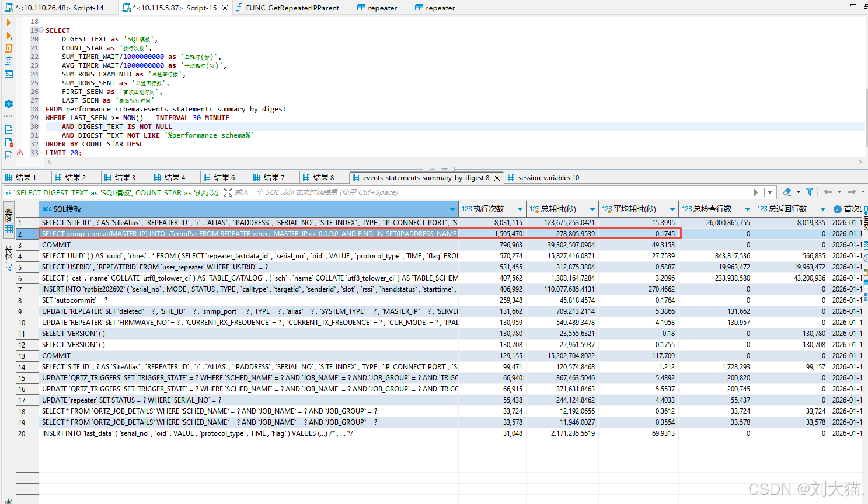The width and height of the screenshot is (868, 504).
Task: Collapse the SELECT block at line 19
Action: [41, 30]
